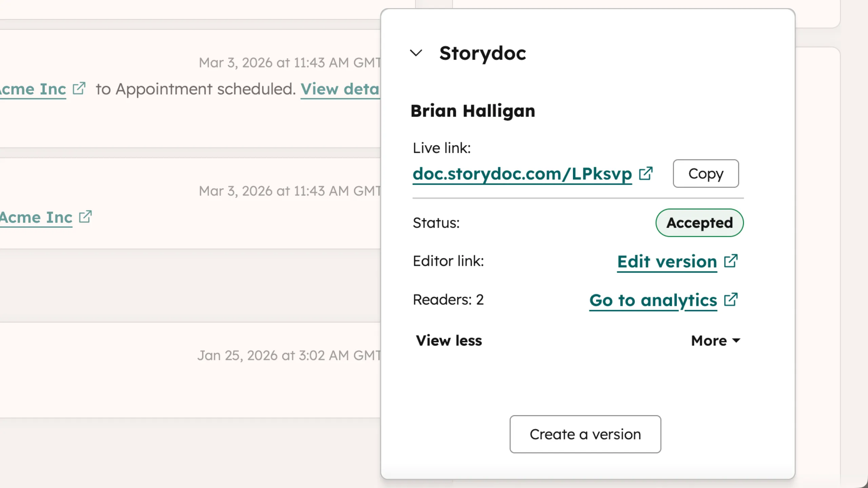Copy the live link
868x488 pixels.
tap(706, 174)
